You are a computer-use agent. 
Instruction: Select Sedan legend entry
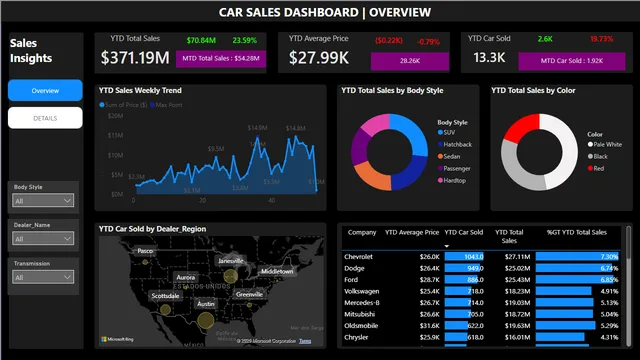(449, 156)
